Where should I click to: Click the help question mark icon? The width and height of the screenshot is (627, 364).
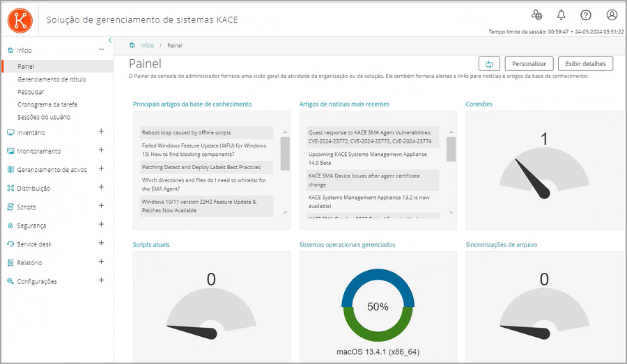pos(586,15)
